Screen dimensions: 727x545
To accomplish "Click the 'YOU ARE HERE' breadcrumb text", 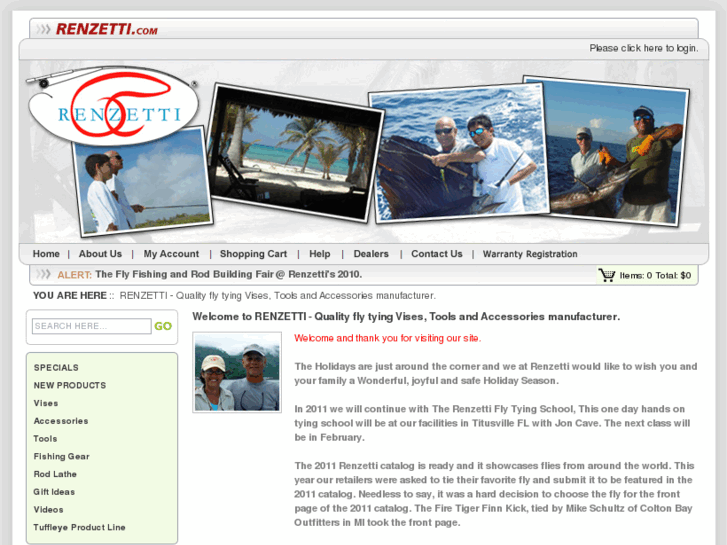I will pos(70,295).
